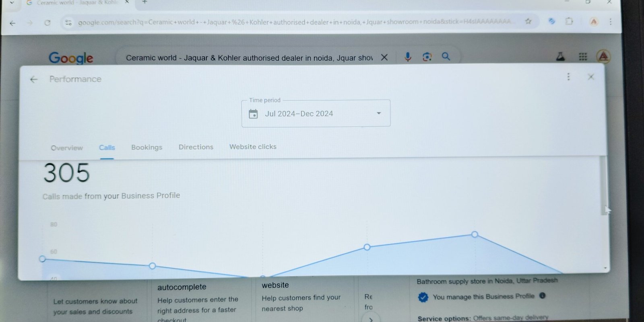Close the Ceramic world browser tab

tap(127, 2)
